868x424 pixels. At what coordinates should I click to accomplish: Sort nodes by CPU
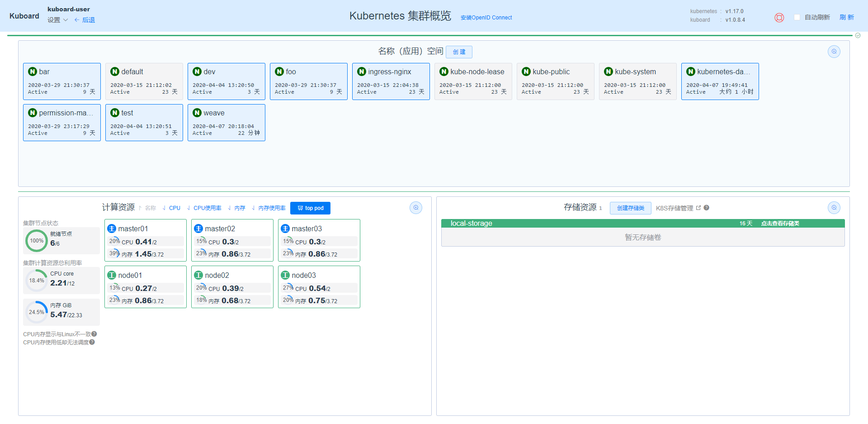pos(171,208)
